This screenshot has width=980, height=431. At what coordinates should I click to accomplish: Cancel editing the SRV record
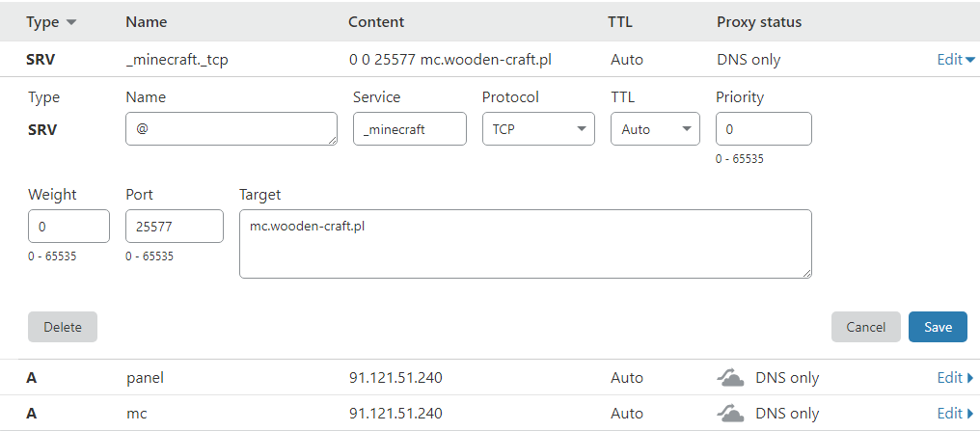[x=865, y=327]
